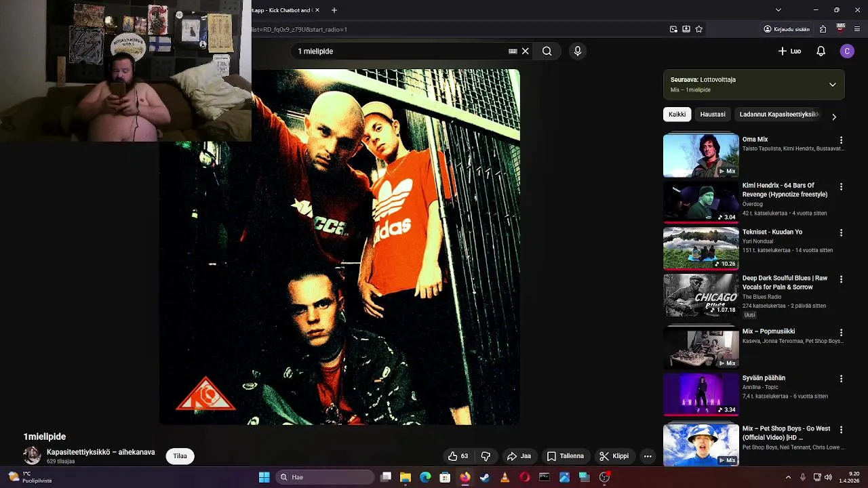868x488 pixels.
Task: Create a clip with Klippi
Action: [614, 456]
